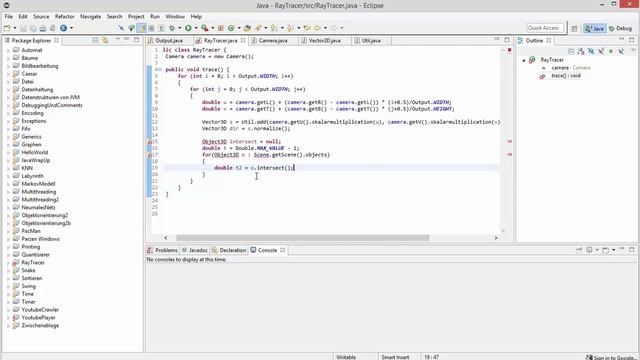This screenshot has width=640, height=360.
Task: Open the New wizard dropdown arrow
Action: click(15, 28)
